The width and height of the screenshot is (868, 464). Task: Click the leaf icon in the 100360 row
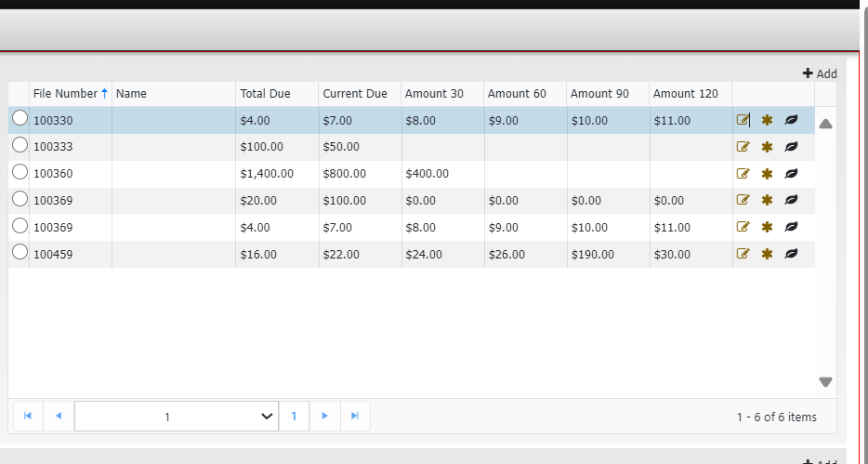[x=791, y=174]
